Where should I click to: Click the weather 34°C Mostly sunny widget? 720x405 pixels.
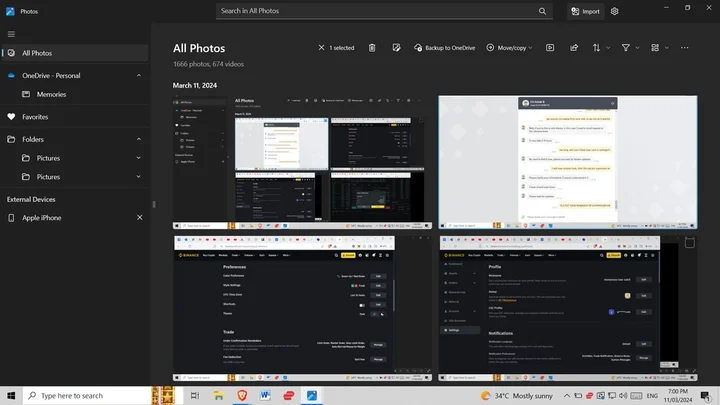(517, 395)
